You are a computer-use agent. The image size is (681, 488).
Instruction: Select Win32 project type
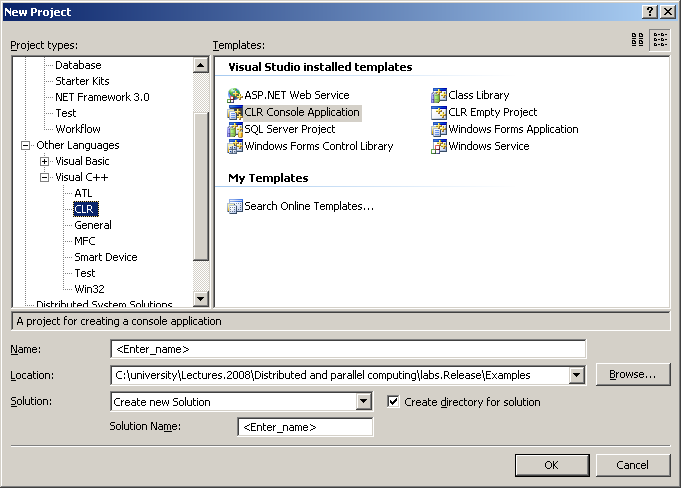[x=89, y=289]
